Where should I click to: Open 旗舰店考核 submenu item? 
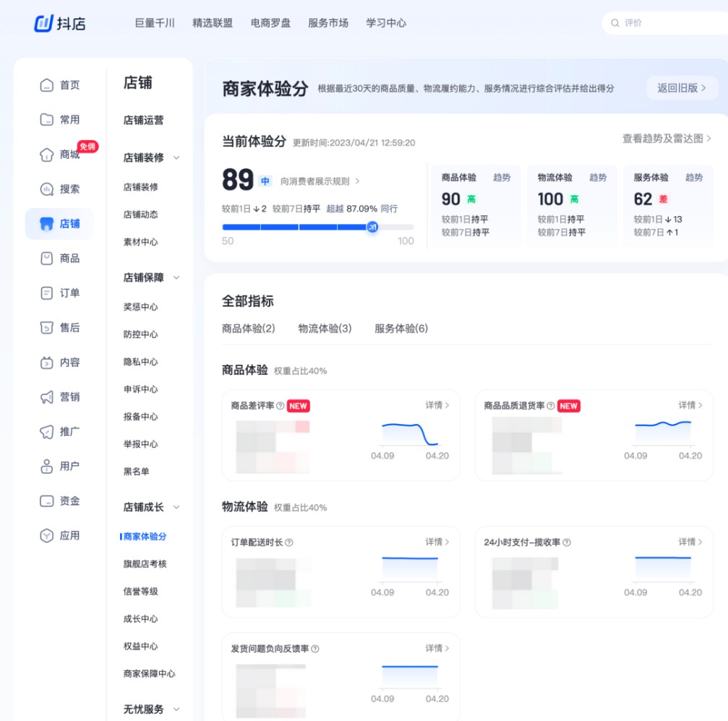coord(145,564)
